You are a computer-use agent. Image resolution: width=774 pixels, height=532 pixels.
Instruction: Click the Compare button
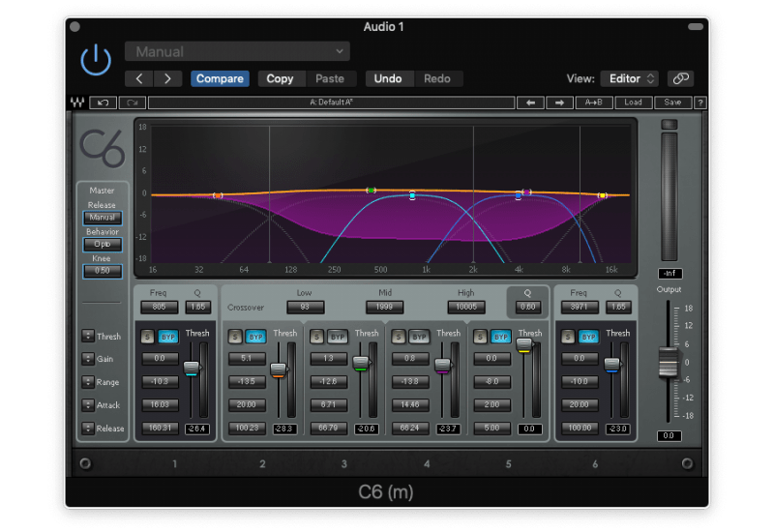220,79
